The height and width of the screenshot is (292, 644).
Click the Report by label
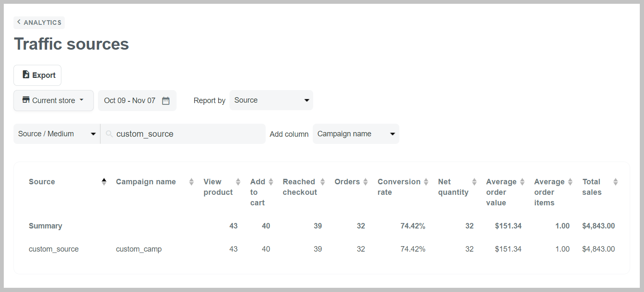click(x=209, y=101)
